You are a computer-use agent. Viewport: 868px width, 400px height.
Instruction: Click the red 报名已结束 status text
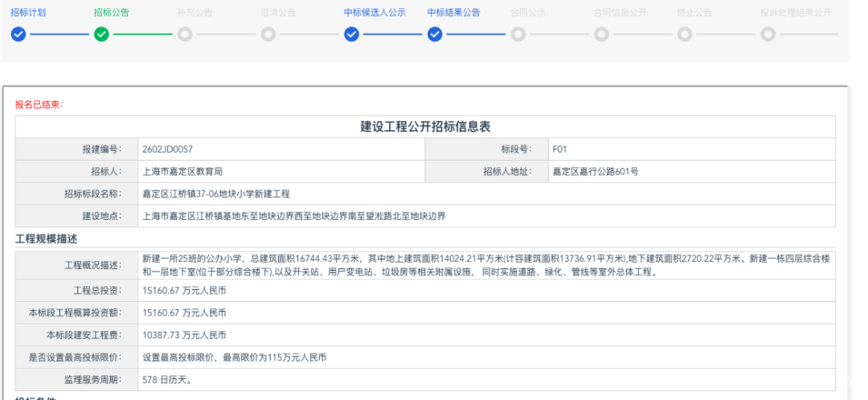click(x=39, y=105)
